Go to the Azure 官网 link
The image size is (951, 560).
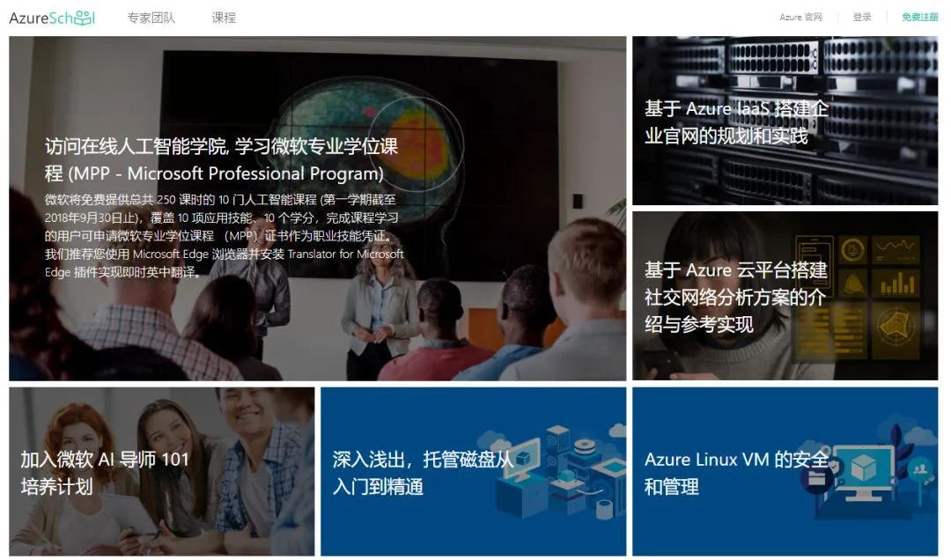tap(800, 17)
